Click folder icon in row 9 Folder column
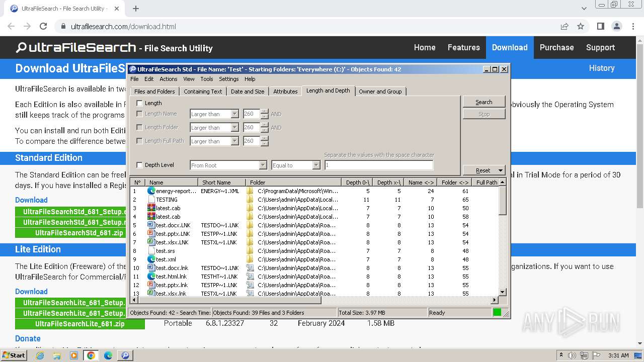The height and width of the screenshot is (362, 644). 250,259
